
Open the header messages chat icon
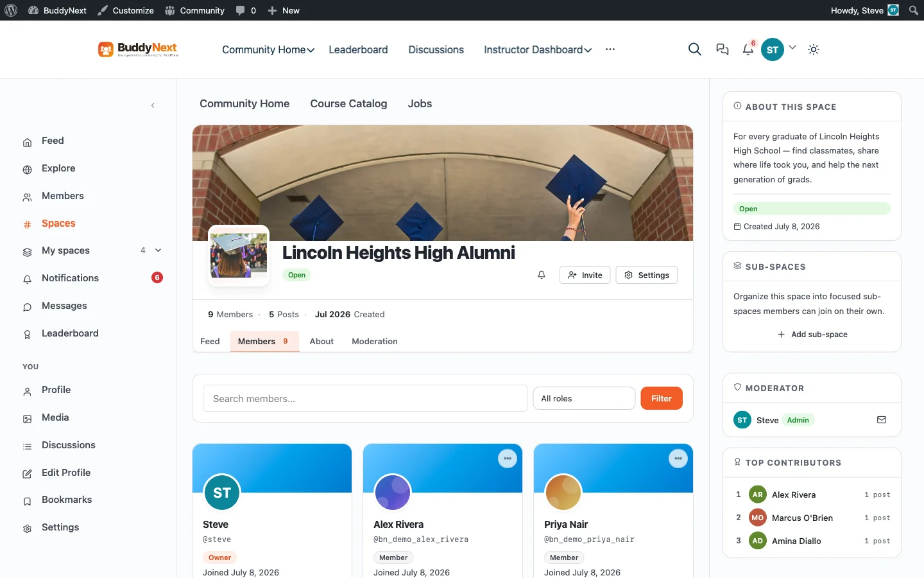coord(723,49)
